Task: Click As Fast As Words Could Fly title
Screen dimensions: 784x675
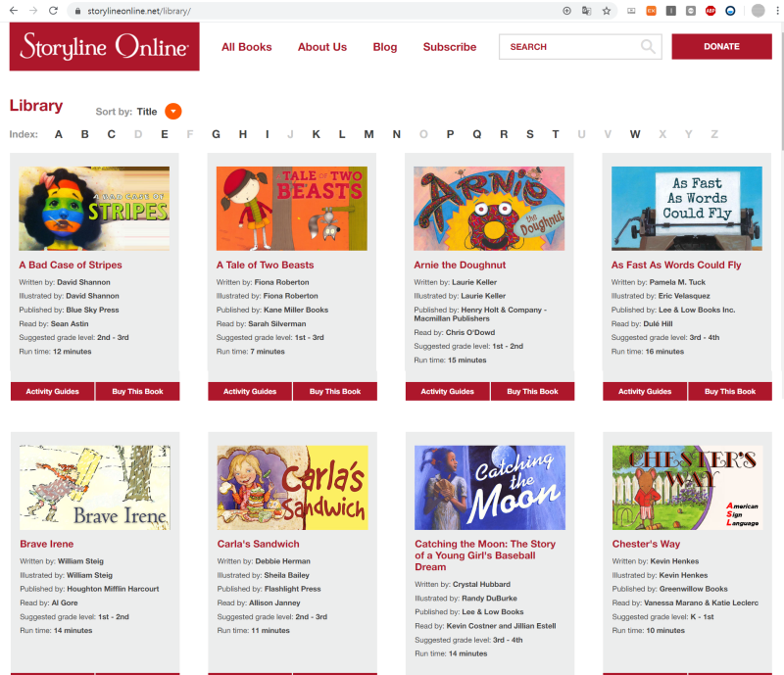Action: pyautogui.click(x=676, y=265)
